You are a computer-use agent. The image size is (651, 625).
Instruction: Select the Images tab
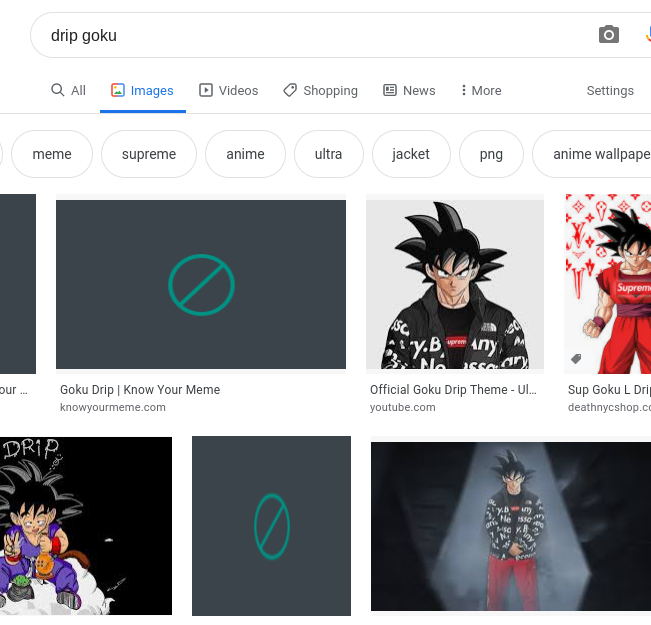coord(142,90)
